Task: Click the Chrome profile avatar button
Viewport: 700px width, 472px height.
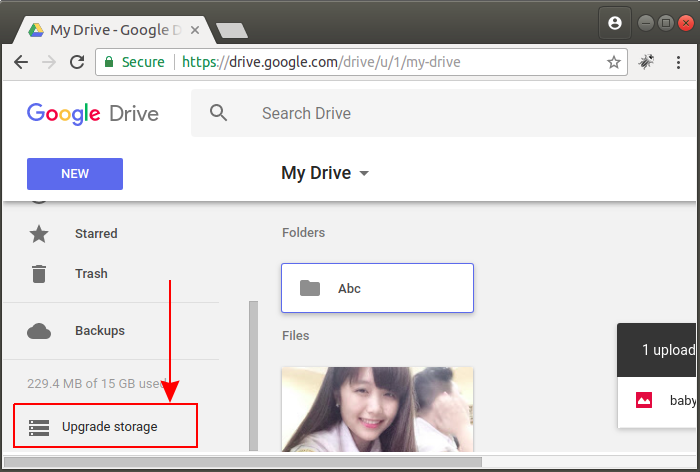Action: [615, 23]
